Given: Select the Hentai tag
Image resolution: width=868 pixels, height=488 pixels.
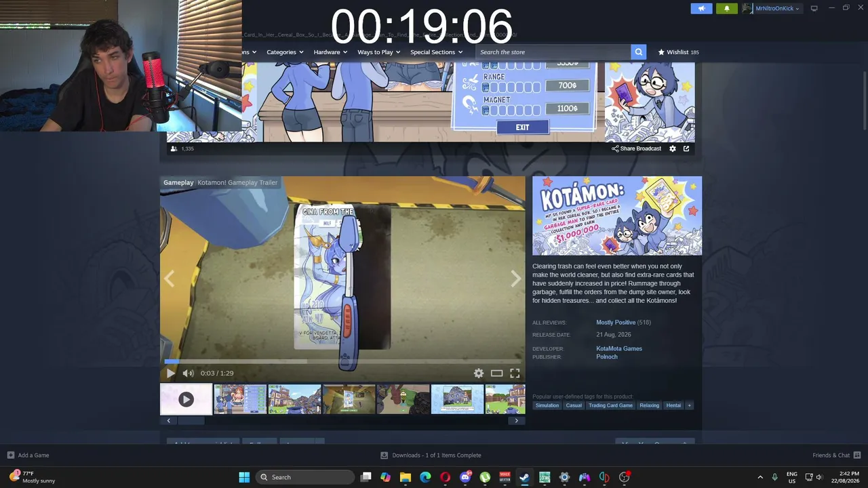Looking at the screenshot, I should tap(673, 405).
